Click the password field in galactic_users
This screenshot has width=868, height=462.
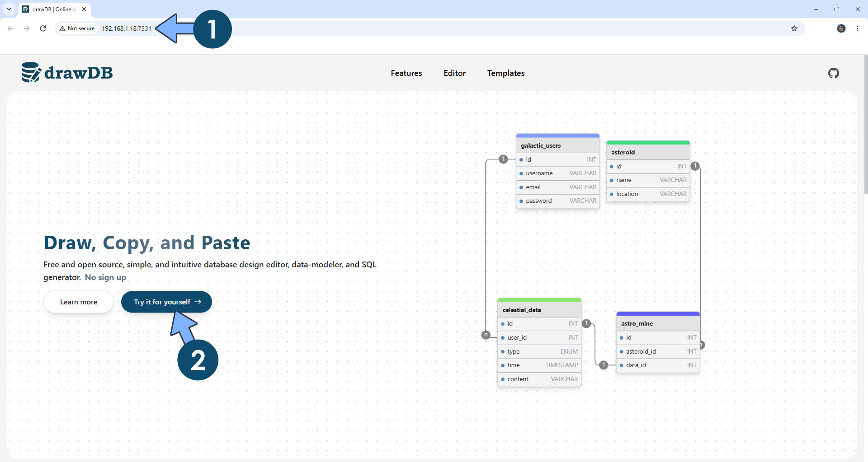coord(558,201)
